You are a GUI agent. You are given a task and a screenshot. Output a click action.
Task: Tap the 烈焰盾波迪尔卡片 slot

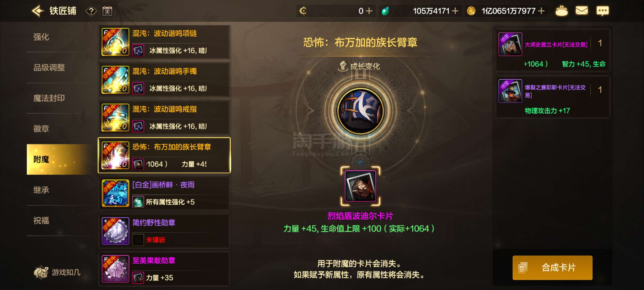pos(360,186)
